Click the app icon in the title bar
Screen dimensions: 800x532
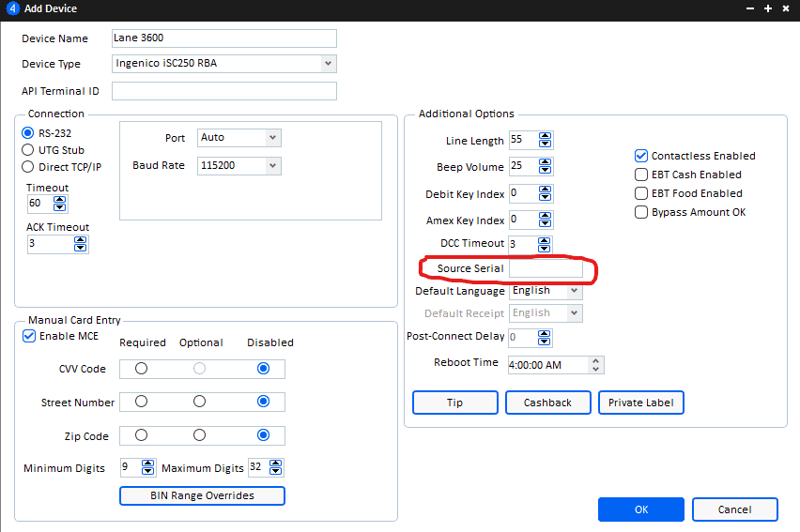(12, 8)
